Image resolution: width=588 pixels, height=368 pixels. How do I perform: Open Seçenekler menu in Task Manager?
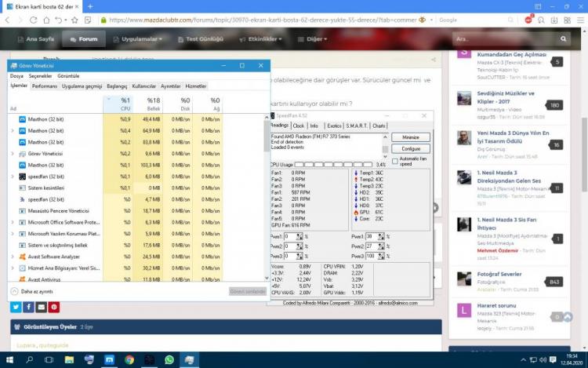(x=40, y=76)
